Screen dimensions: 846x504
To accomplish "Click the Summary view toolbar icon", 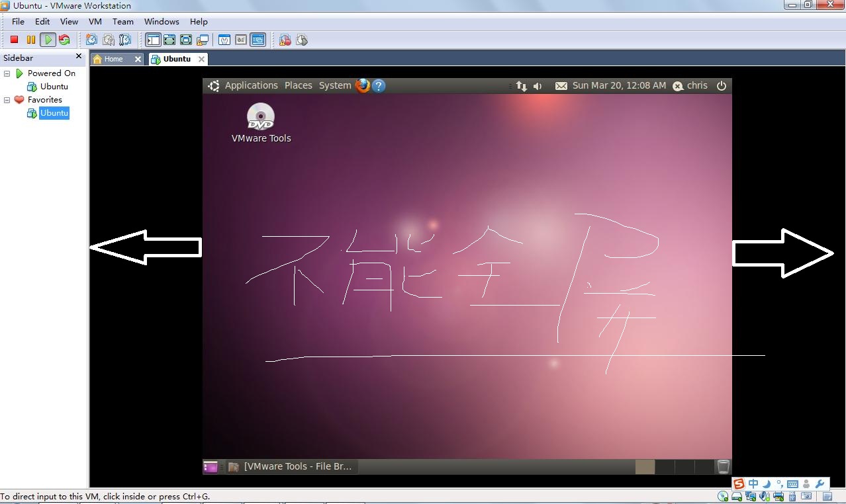I will coord(224,40).
